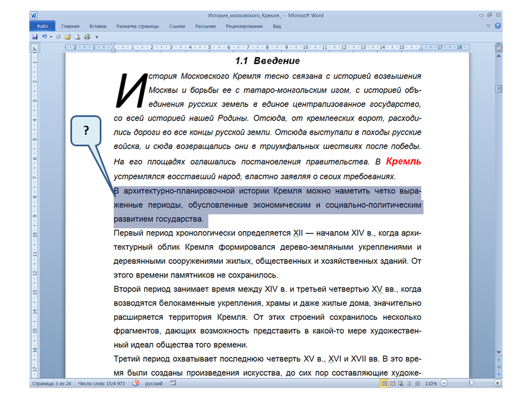Click the tab stop selector at ruler corner
The height and width of the screenshot is (399, 532).
pyautogui.click(x=35, y=48)
